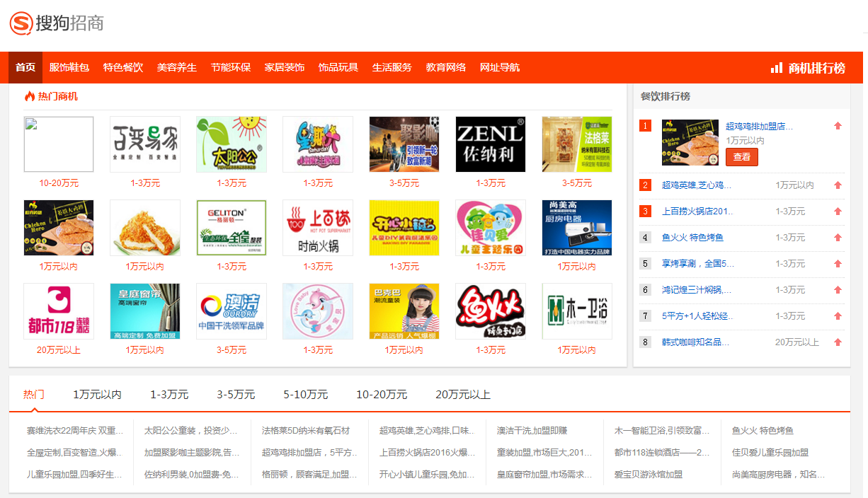The image size is (868, 498).
Task: Select 家居装饰 in the navigation bar
Action: pyautogui.click(x=285, y=67)
